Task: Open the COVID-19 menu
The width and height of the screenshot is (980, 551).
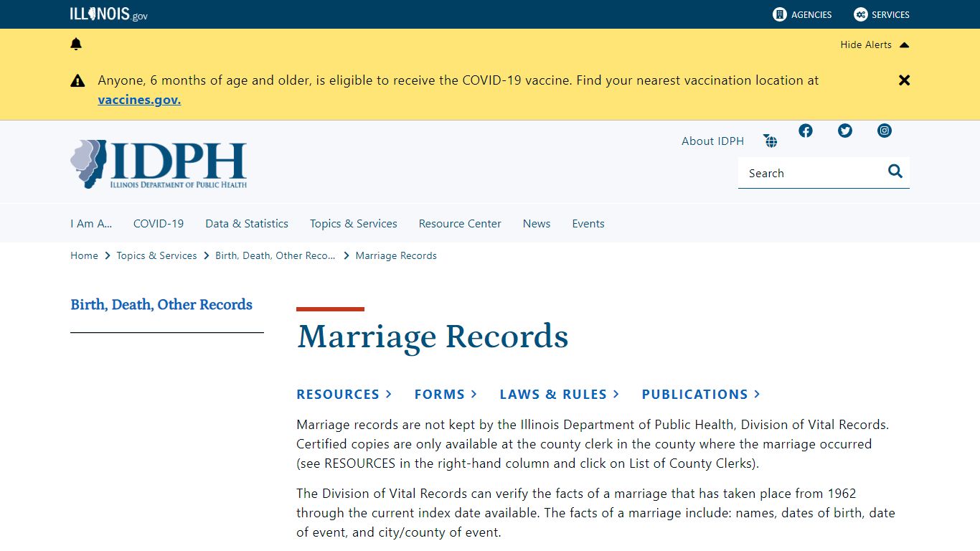Action: (x=159, y=224)
